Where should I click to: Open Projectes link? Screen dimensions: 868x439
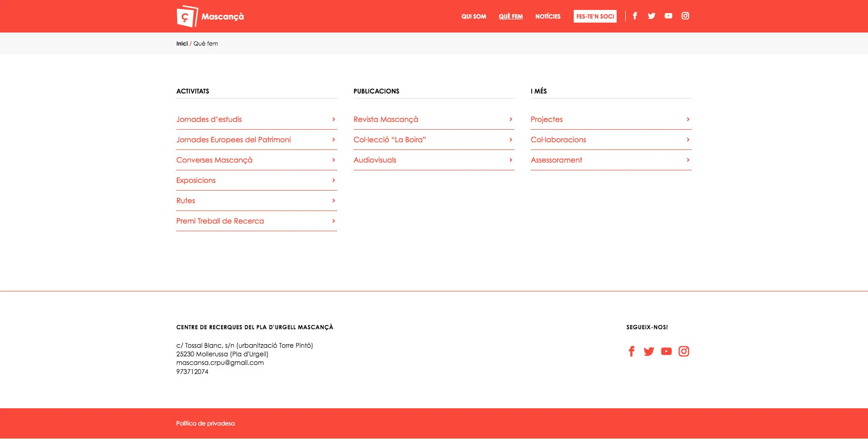pyautogui.click(x=547, y=119)
